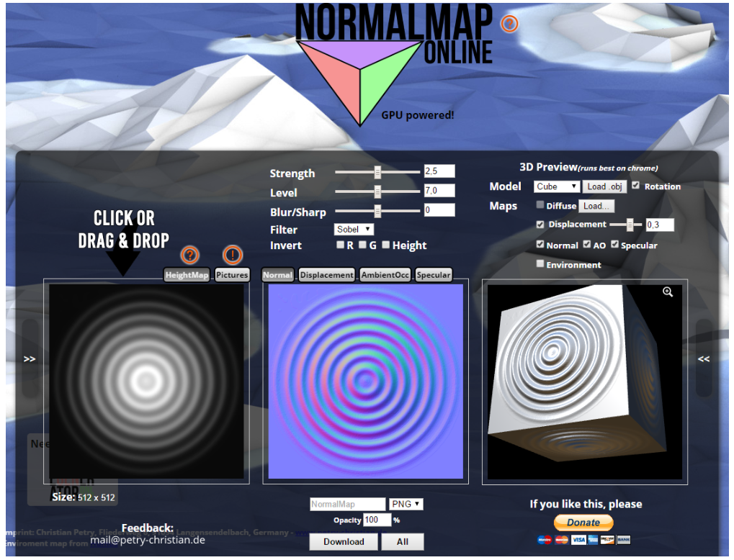Switch to the HeightMap tab
The height and width of the screenshot is (560, 734).
(x=187, y=275)
